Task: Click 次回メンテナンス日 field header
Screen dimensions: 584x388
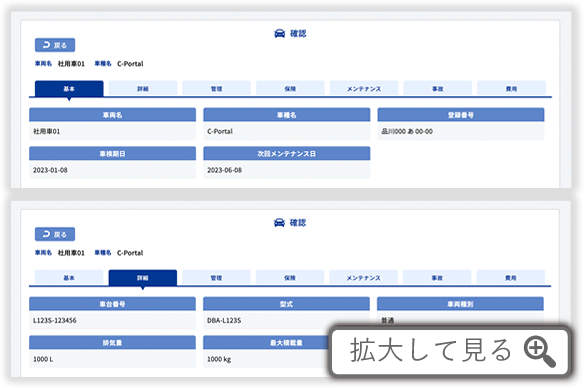Action: click(287, 153)
